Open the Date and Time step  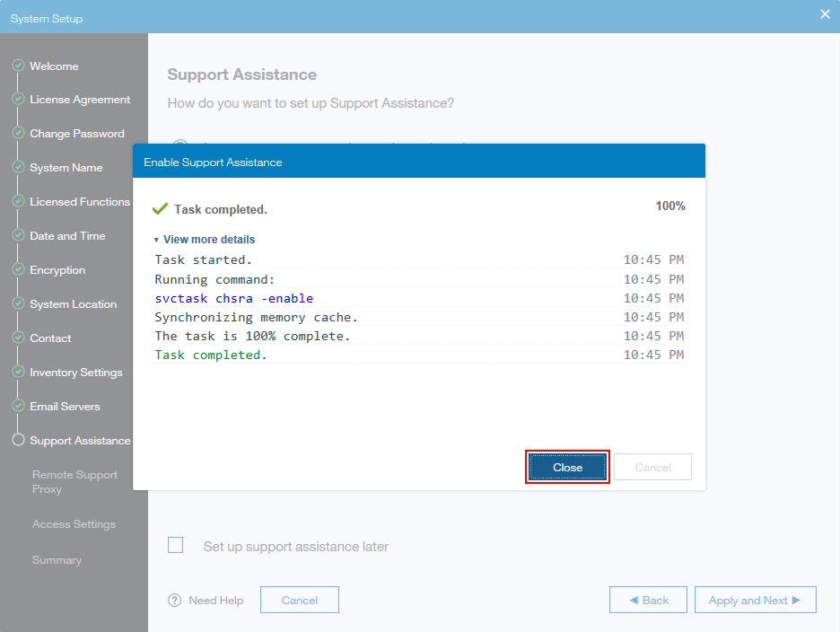tap(67, 236)
